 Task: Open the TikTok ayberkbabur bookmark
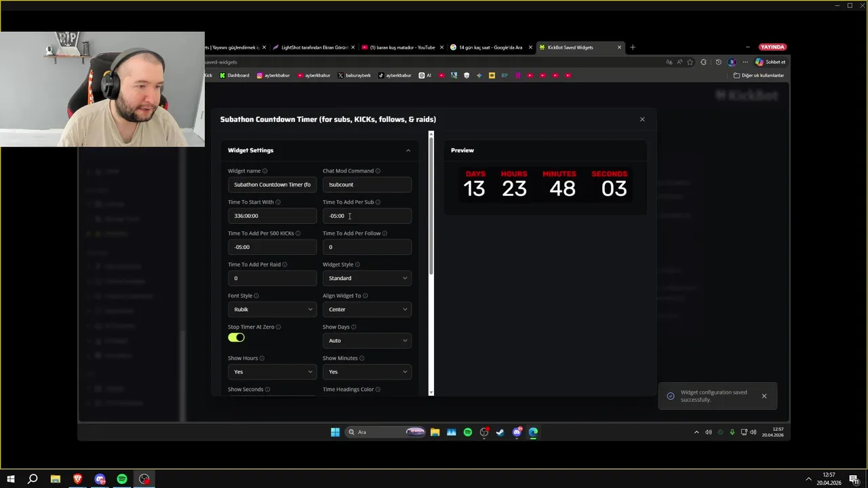point(395,75)
